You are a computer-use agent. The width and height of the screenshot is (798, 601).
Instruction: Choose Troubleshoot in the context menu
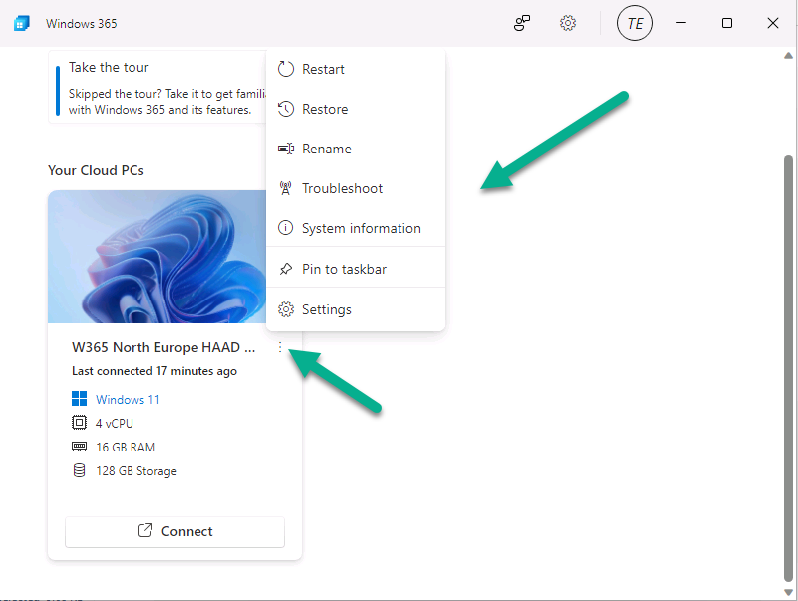point(355,188)
